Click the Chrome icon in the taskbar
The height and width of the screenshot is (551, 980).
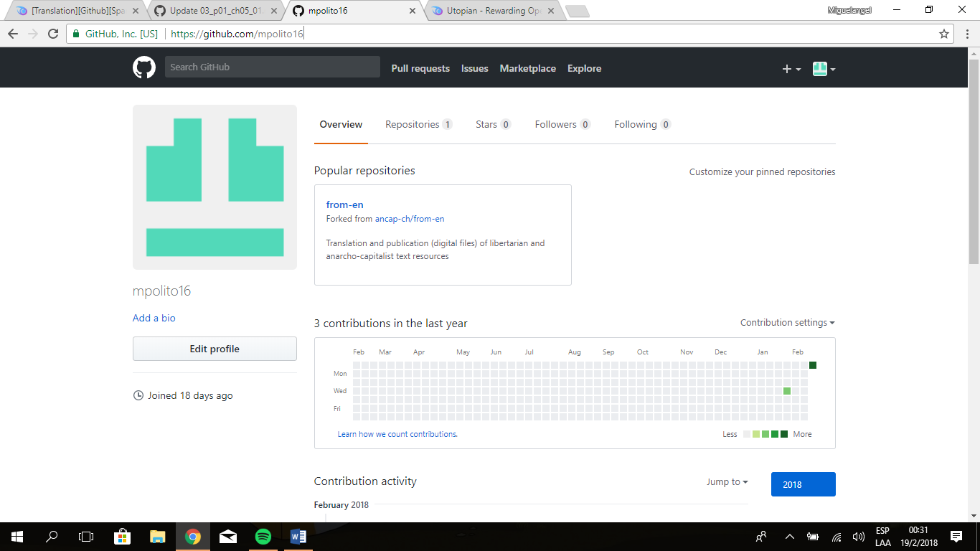pyautogui.click(x=192, y=537)
